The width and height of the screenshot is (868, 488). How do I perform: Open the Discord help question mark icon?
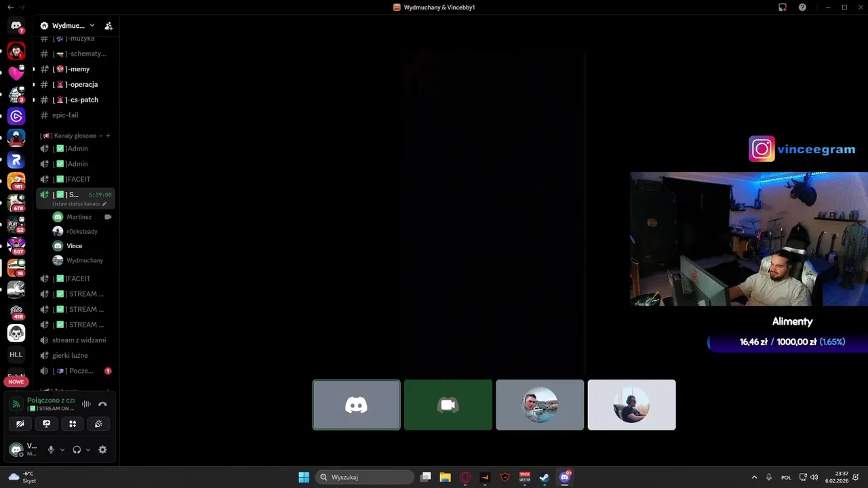point(802,7)
